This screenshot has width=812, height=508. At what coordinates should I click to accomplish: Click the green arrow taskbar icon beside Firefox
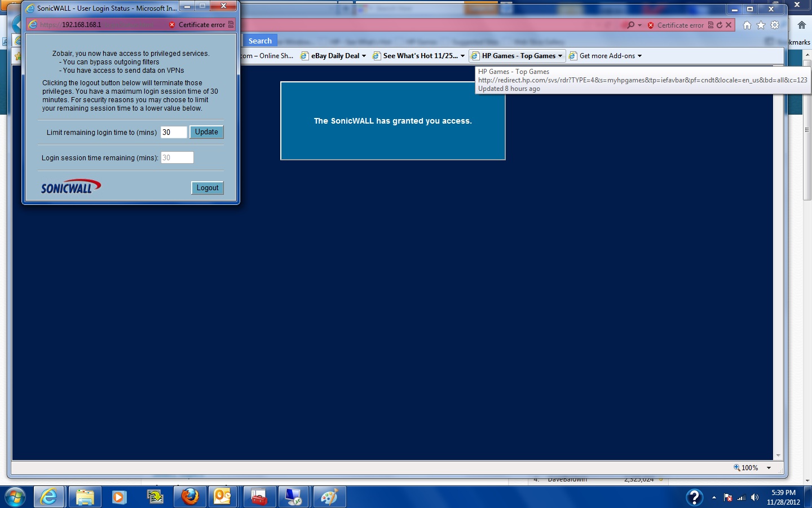(155, 497)
